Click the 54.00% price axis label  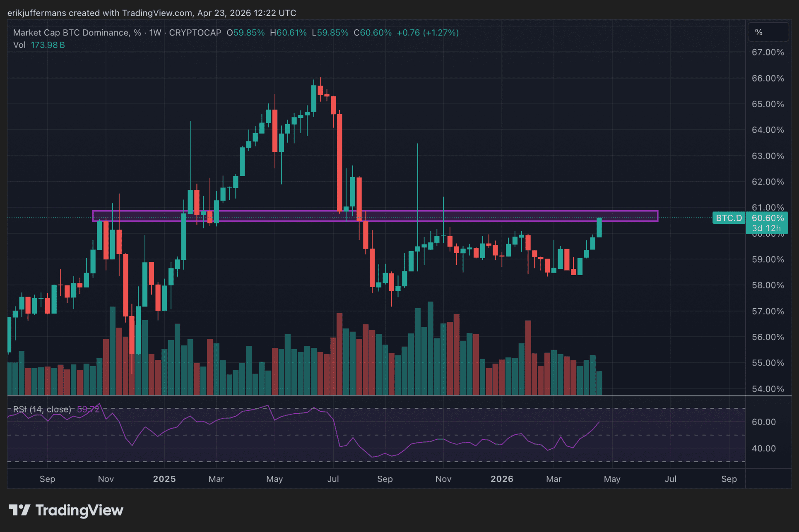point(768,389)
